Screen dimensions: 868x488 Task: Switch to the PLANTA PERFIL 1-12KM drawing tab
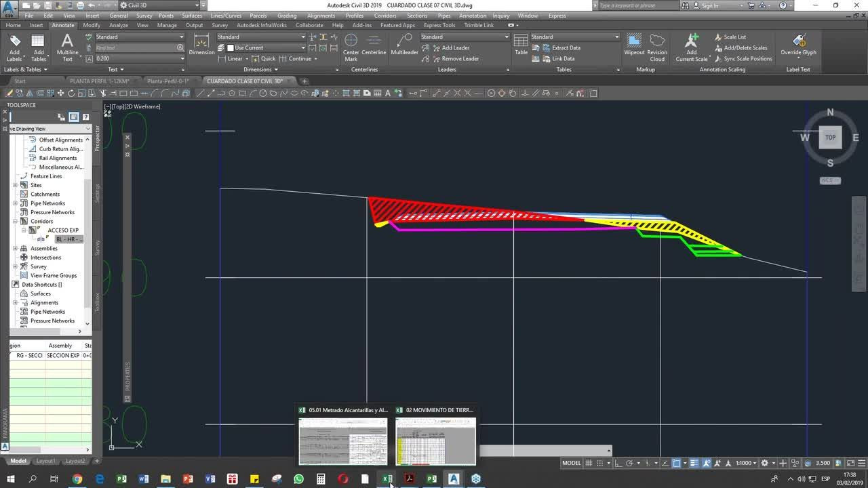click(x=99, y=81)
